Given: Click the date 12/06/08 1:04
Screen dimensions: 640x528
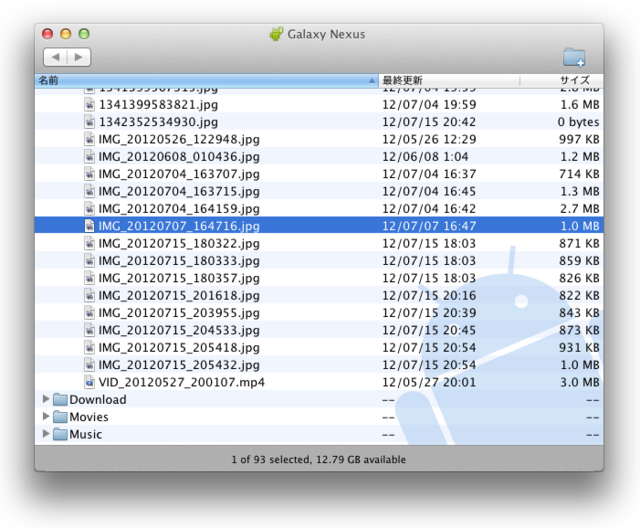Looking at the screenshot, I should [x=425, y=157].
